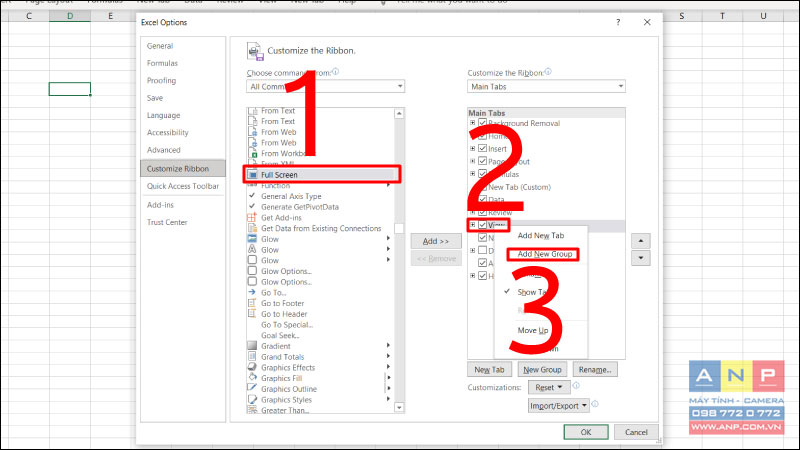Click the commands list scrollbar thumb

[x=399, y=228]
